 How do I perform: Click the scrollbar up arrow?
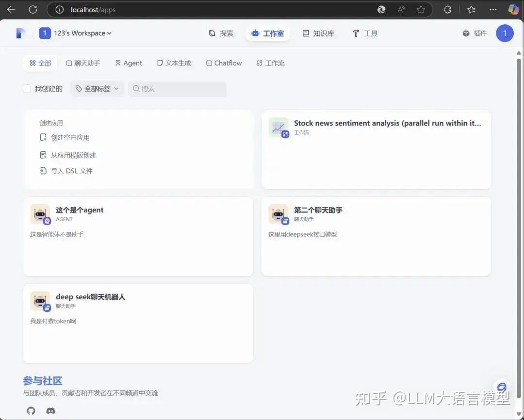[x=519, y=53]
